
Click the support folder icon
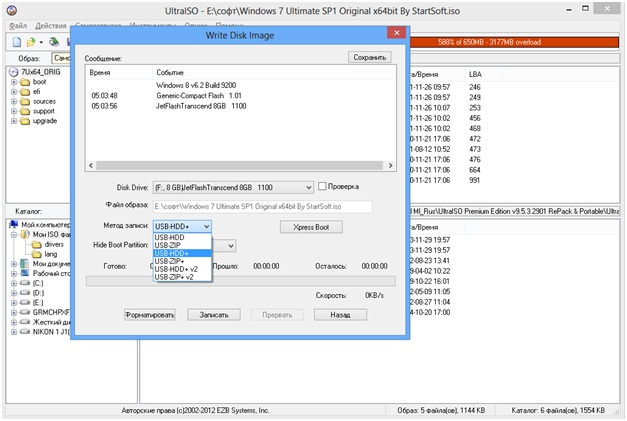[25, 111]
